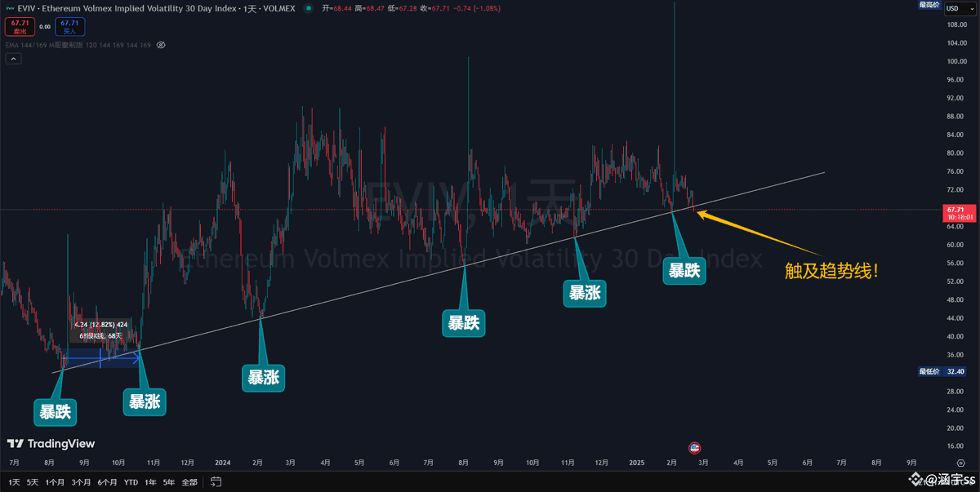
Task: Click the 最高价 price label
Action: [x=929, y=5]
